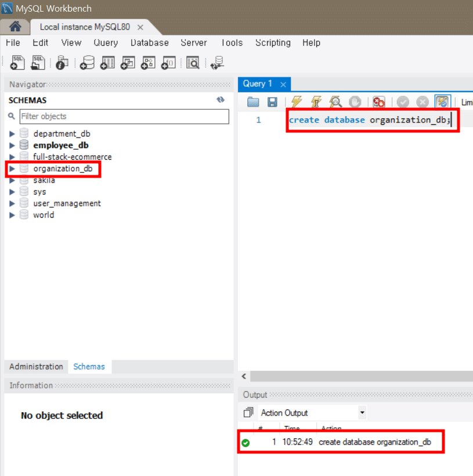Screen dimensions: 473x476
Task: Commit transaction checkmark icon
Action: [x=403, y=102]
